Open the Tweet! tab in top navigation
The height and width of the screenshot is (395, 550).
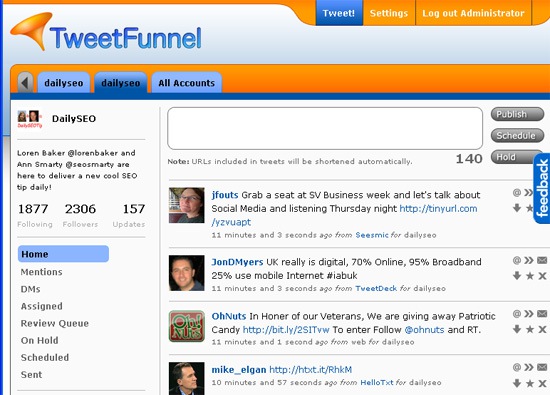339,13
